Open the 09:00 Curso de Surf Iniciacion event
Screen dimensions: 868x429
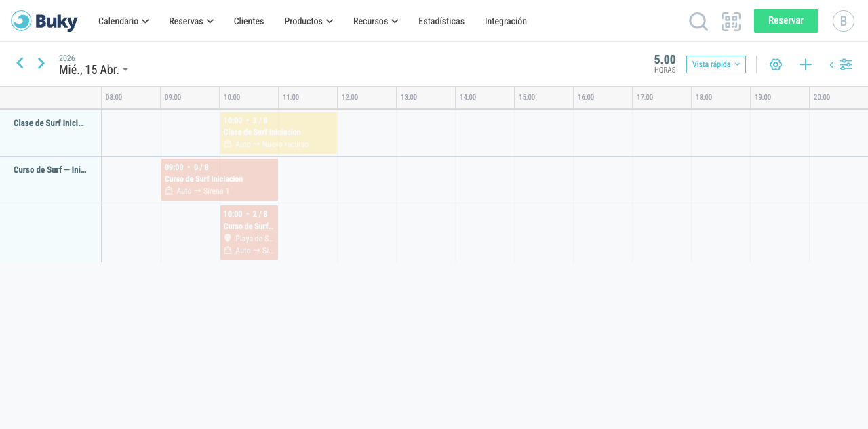220,180
